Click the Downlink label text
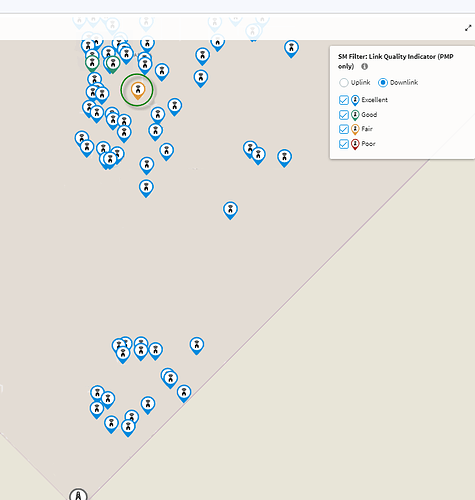The height and width of the screenshot is (500, 475). [404, 82]
